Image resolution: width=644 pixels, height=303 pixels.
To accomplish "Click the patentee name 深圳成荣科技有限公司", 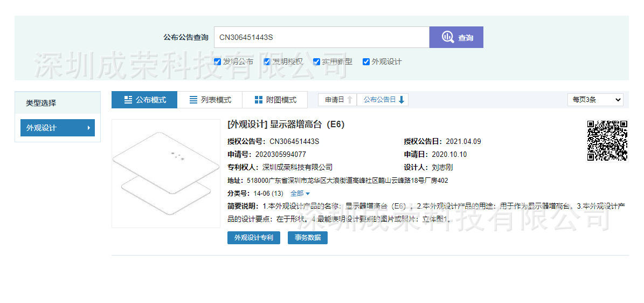I will coord(297,167).
